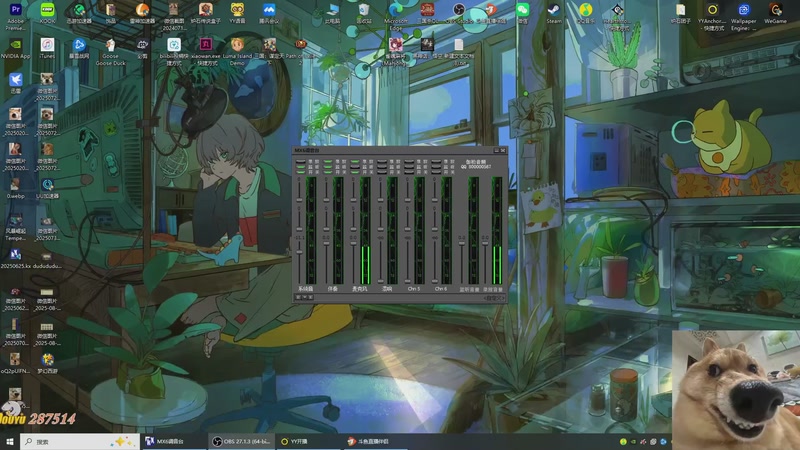Click in the Windows search box
The width and height of the screenshot is (800, 450).
[x=80, y=441]
